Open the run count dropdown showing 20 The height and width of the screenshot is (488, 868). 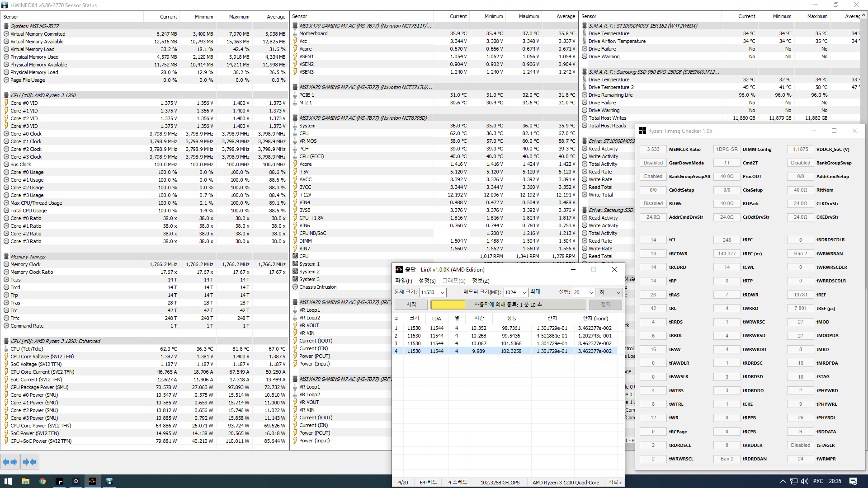pyautogui.click(x=591, y=293)
